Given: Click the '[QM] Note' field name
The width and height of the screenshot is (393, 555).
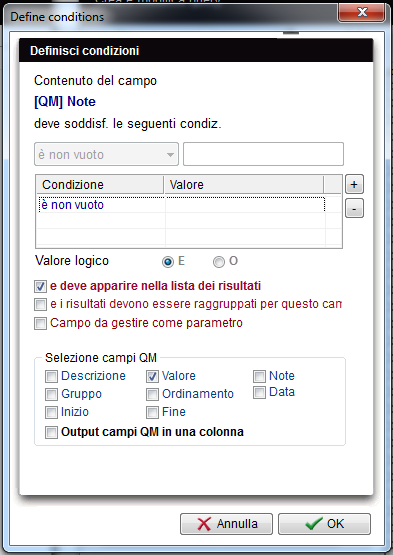Looking at the screenshot, I should pyautogui.click(x=65, y=102).
